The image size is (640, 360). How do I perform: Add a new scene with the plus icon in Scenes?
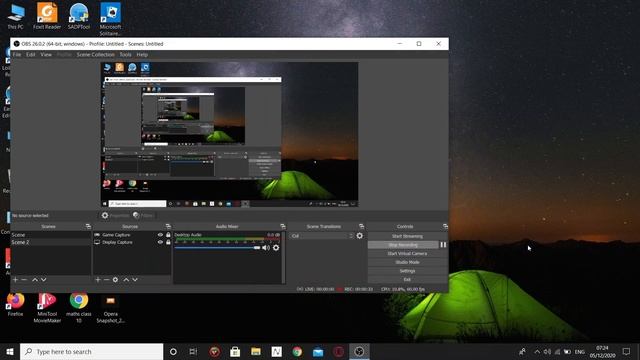click(x=16, y=280)
